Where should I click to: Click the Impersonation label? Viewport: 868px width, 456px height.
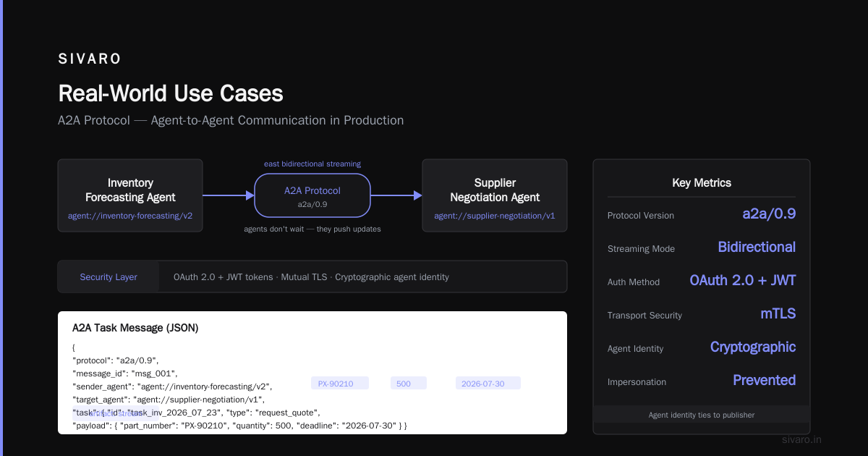(x=637, y=382)
